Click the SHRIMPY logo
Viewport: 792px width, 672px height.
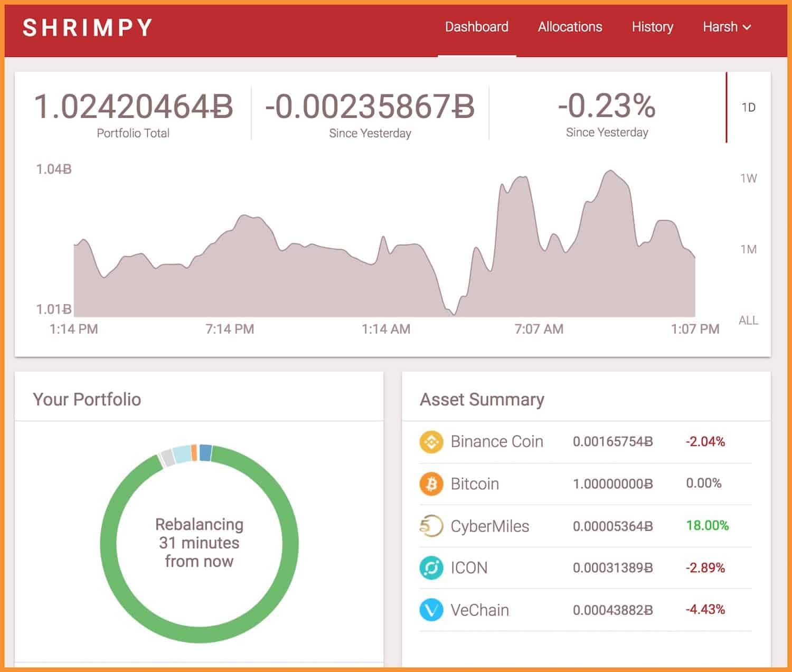88,28
